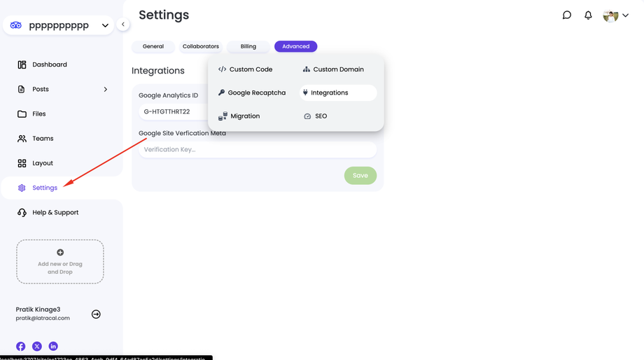Screen dimensions: 644x360
Task: Click the Dashboard sidebar icon
Action: tap(22, 64)
